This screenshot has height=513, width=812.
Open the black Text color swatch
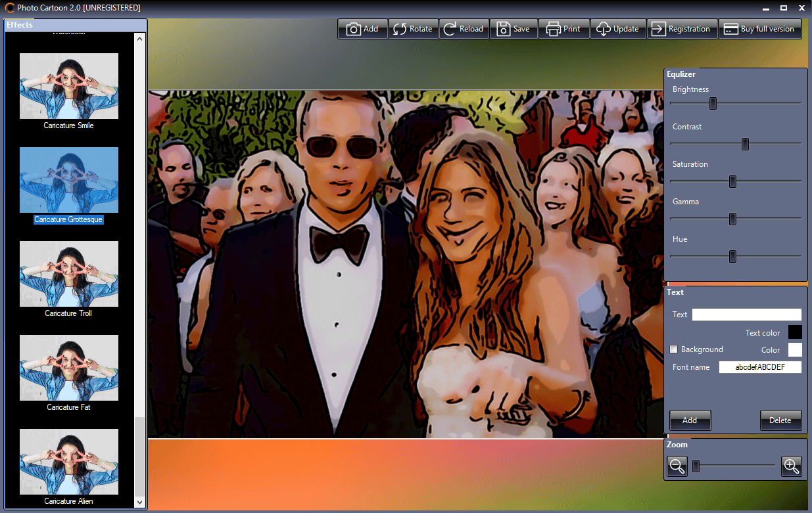(x=795, y=332)
